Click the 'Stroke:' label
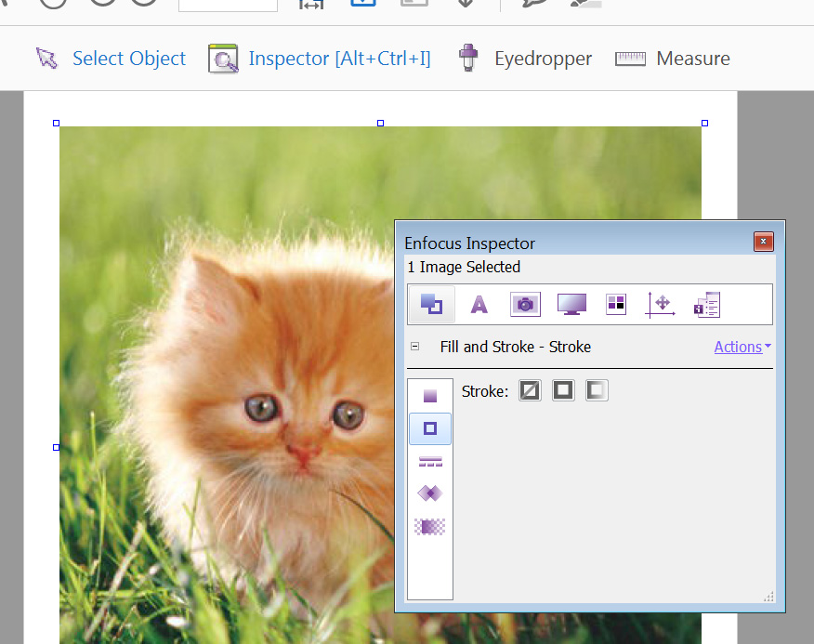814x644 pixels. 485,391
